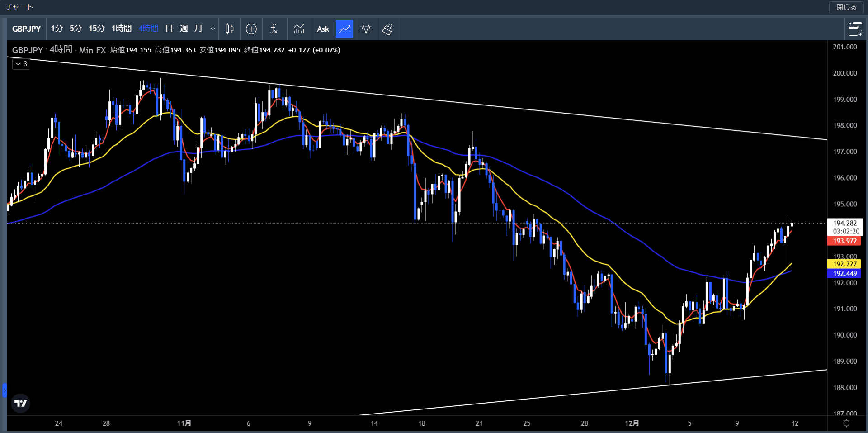The height and width of the screenshot is (433, 868).
Task: Expand the left side panel arrow
Action: 5,390
